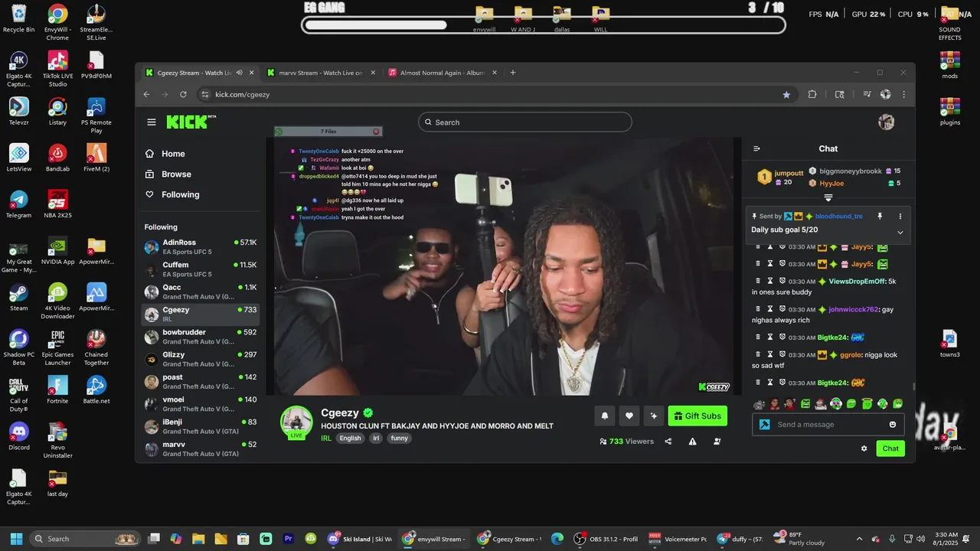The height and width of the screenshot is (551, 980).
Task: Open the profile avatar menu on Kick
Action: point(886,122)
